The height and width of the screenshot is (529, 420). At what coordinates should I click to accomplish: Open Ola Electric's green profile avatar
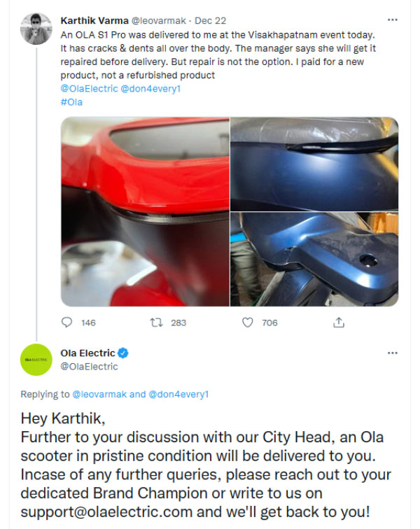coord(37,360)
